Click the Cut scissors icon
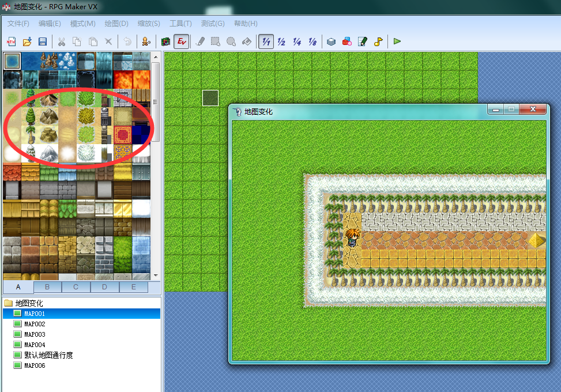This screenshot has width=561, height=392. [62, 42]
